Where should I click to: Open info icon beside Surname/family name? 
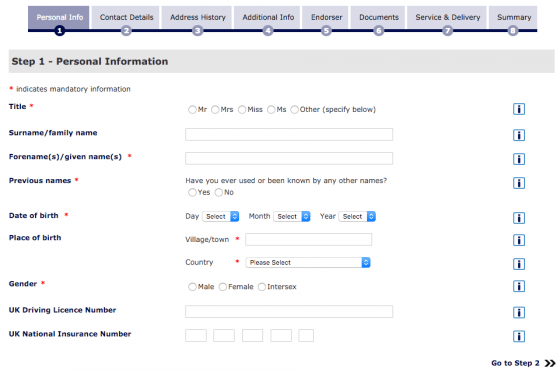point(519,135)
